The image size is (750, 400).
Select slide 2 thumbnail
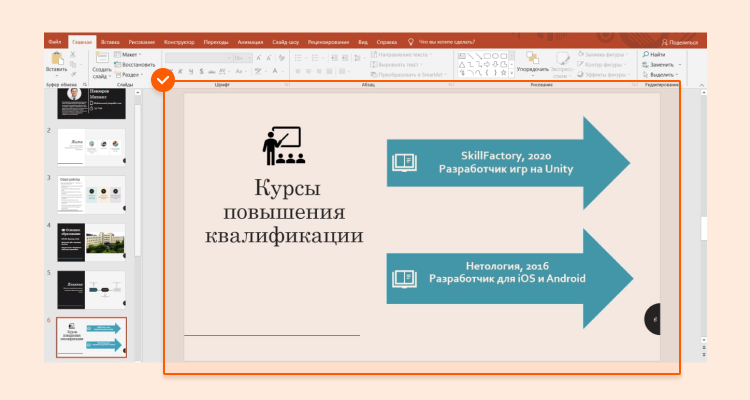(x=91, y=147)
